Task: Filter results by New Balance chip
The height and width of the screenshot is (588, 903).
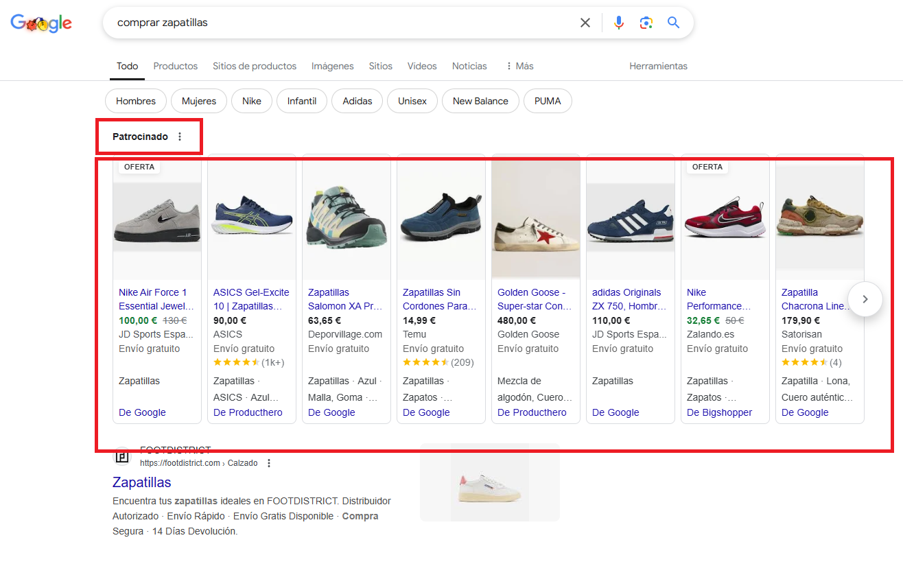Action: click(480, 101)
